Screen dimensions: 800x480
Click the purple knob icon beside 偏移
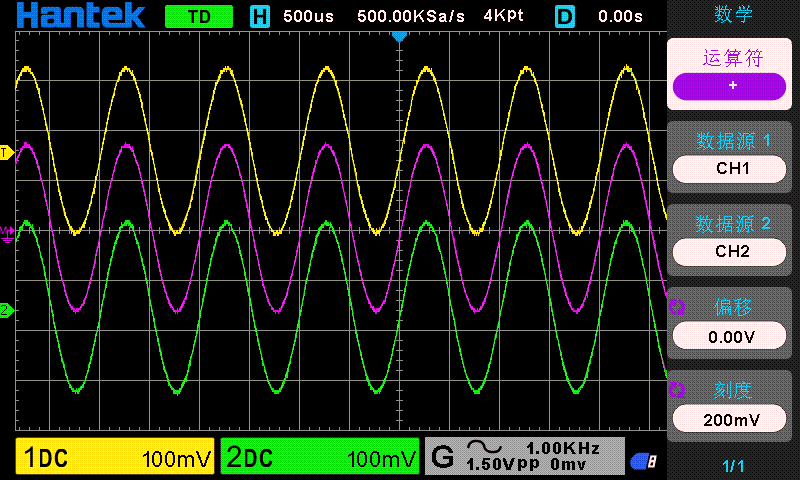click(676, 307)
